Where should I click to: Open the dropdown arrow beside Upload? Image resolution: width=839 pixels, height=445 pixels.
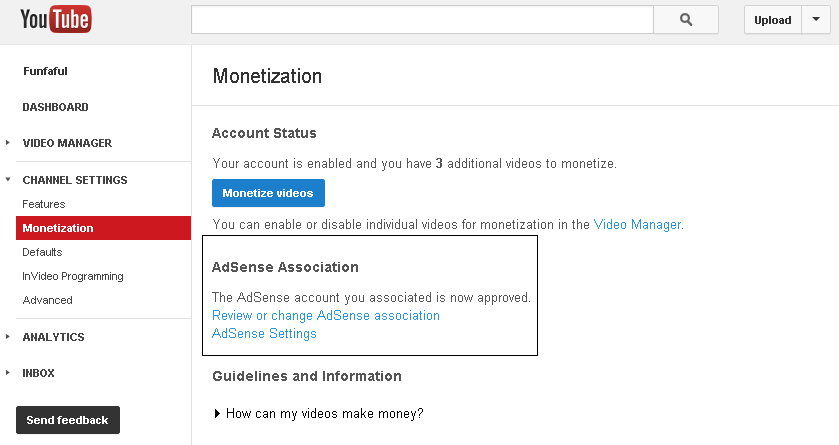point(816,20)
